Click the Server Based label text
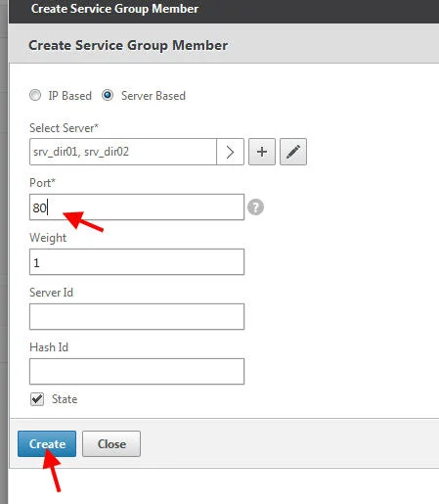439x504 pixels. [154, 96]
